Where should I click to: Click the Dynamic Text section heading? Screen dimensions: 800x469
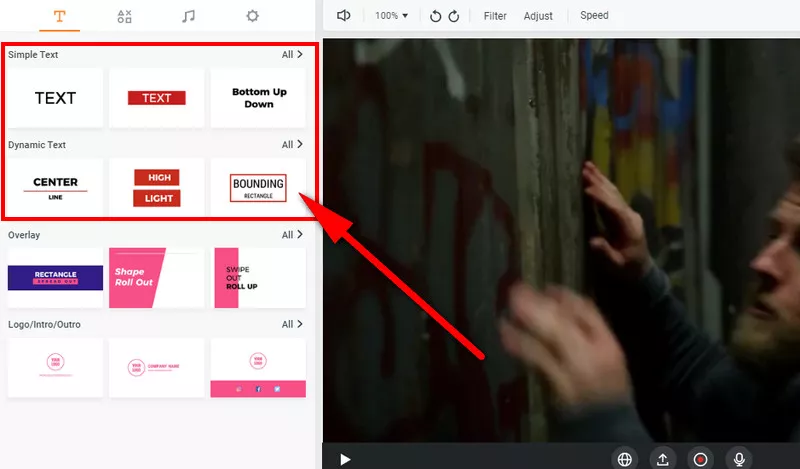(37, 144)
